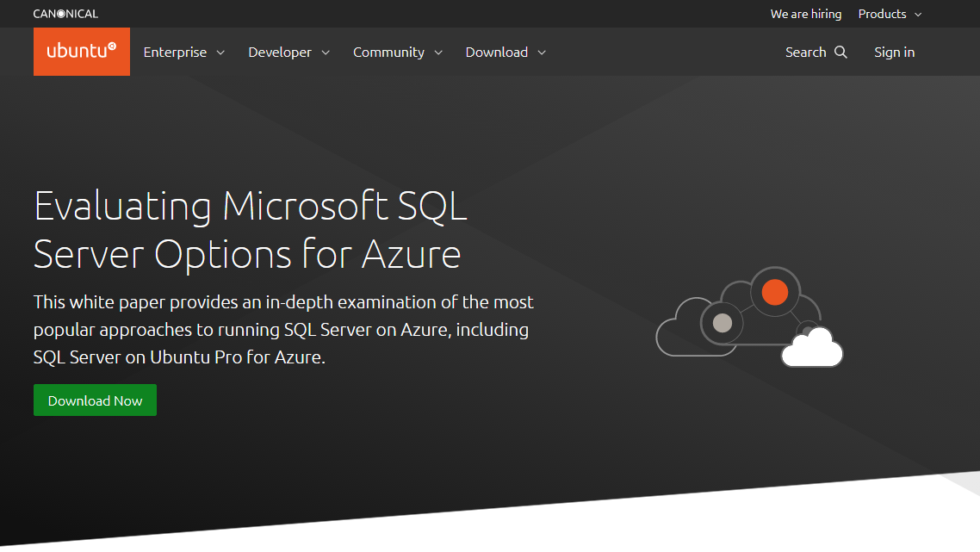Image resolution: width=980 pixels, height=552 pixels.
Task: Click the Sign in link
Action: 895,53
